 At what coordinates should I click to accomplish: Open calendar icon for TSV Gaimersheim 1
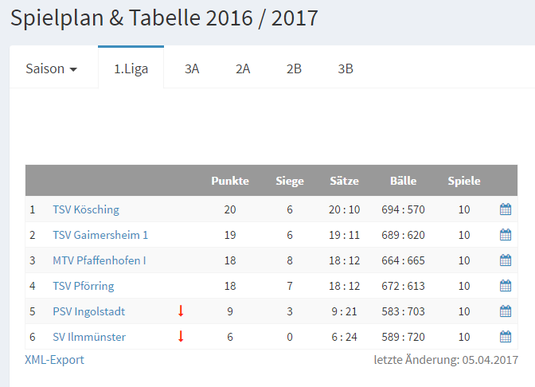tap(505, 235)
